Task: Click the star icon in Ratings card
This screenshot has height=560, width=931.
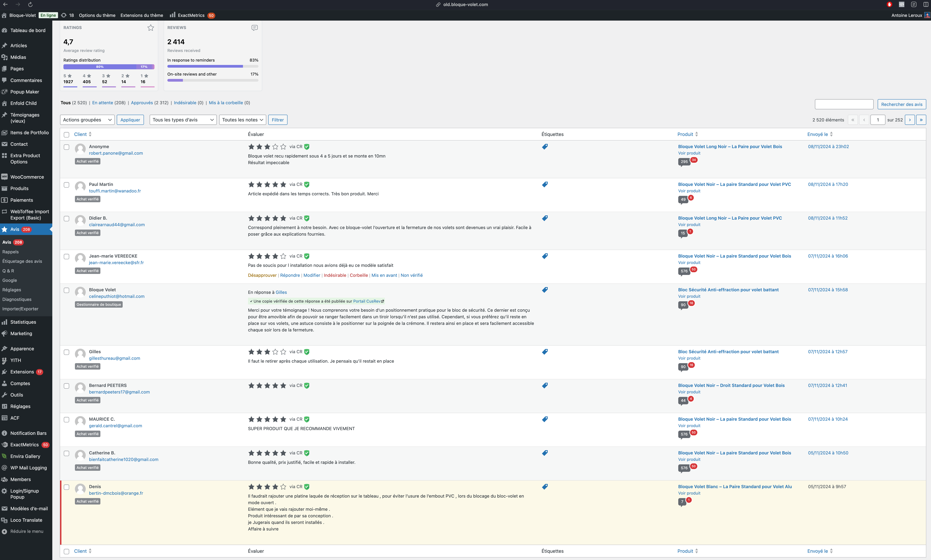Action: (150, 27)
